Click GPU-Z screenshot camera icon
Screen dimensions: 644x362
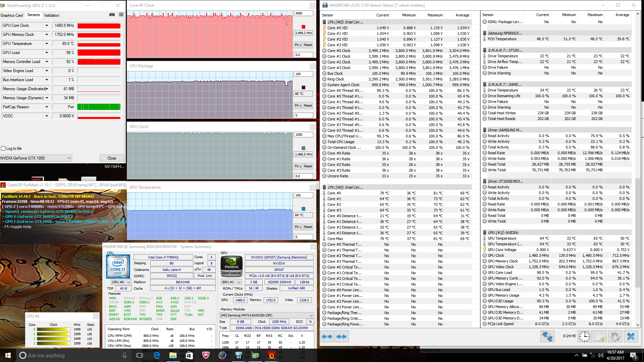[112, 15]
